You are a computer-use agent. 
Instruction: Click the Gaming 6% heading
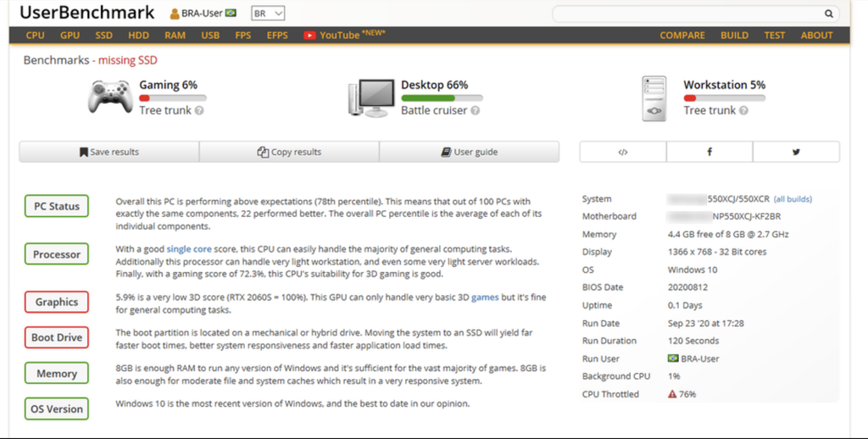click(x=169, y=85)
